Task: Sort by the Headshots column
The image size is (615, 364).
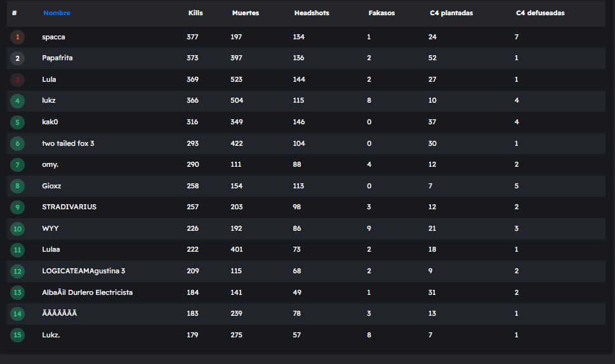Action: coord(312,13)
